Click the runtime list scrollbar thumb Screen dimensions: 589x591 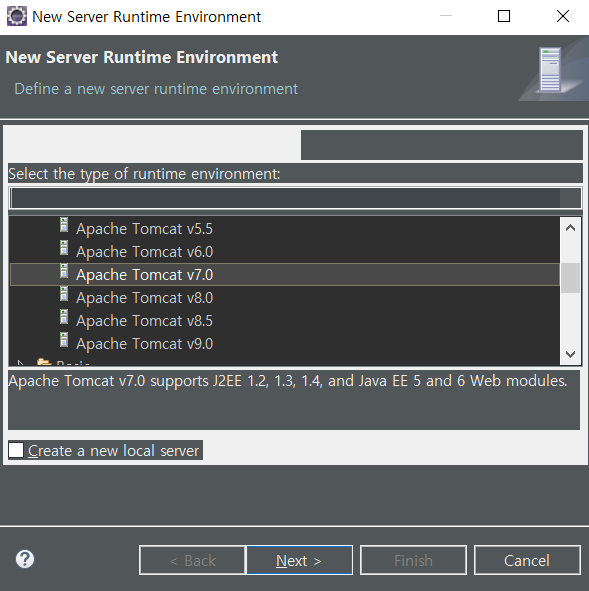coord(571,278)
